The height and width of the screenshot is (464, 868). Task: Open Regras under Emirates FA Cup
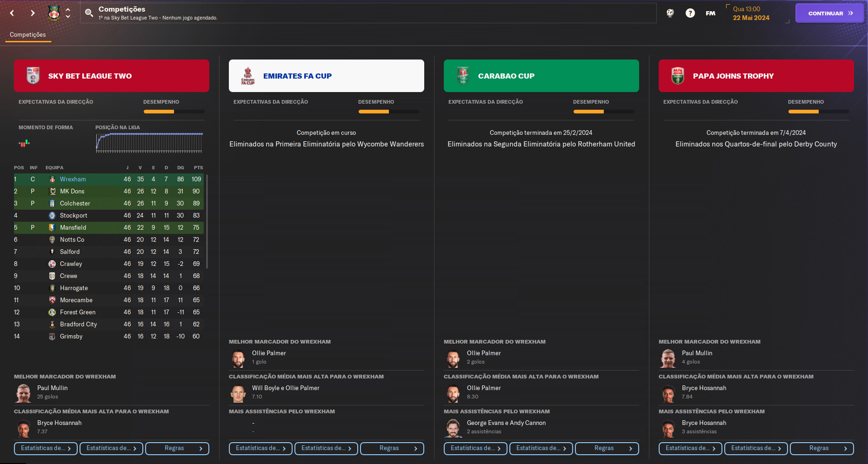pos(392,448)
